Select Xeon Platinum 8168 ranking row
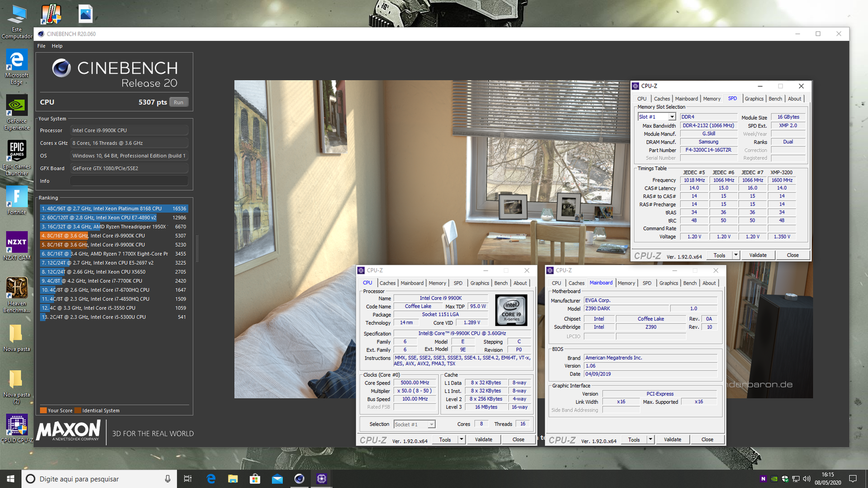This screenshot has width=868, height=488. [114, 209]
